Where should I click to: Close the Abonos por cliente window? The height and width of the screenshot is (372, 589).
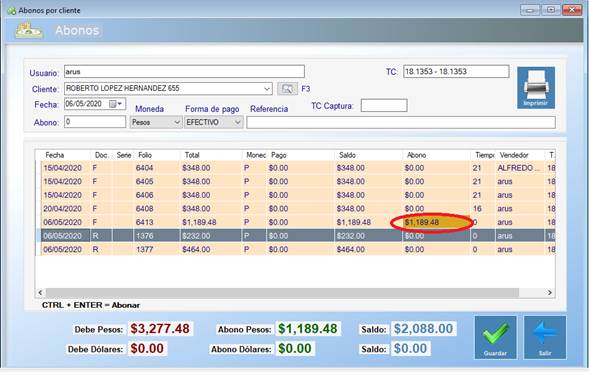(x=572, y=10)
